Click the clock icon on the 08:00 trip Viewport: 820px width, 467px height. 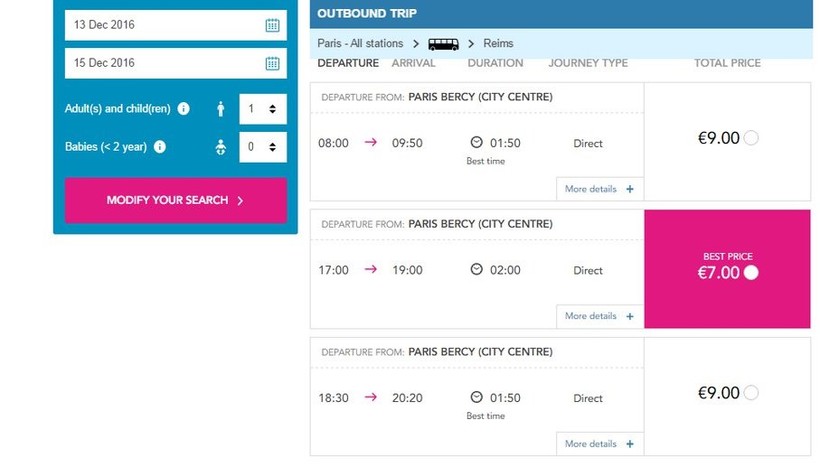(477, 143)
